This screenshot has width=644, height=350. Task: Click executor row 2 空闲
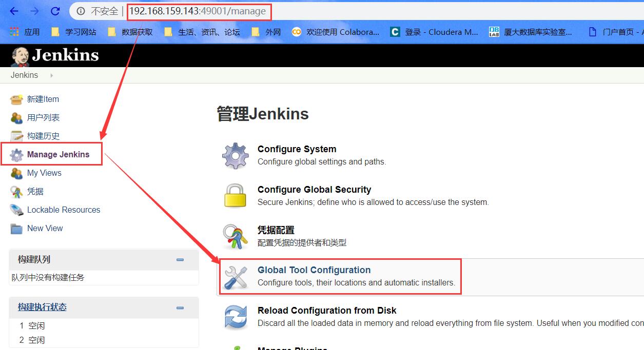pyautogui.click(x=32, y=340)
